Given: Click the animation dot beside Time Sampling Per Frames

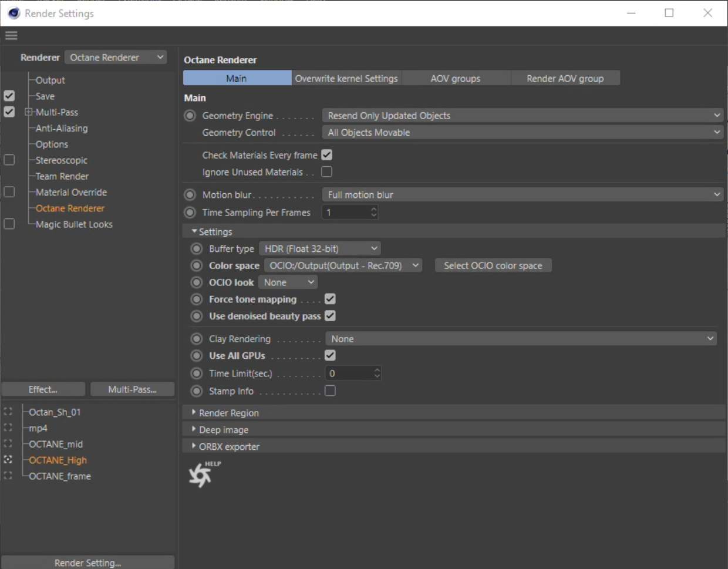Looking at the screenshot, I should (x=190, y=212).
